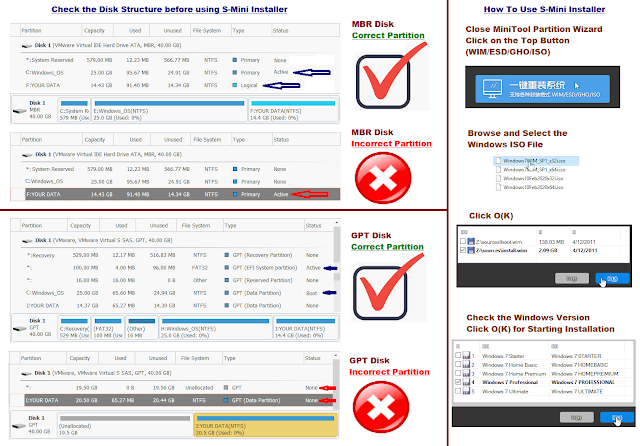This screenshot has width=640, height=446.
Task: Click the cyan Logical type square of F:YOUR DATA
Action: [235, 85]
